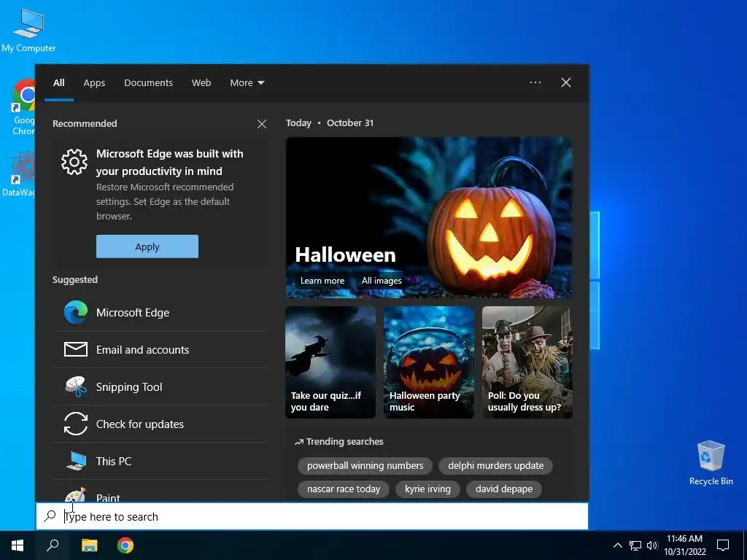
Task: Select the Google Chrome desktop shortcut
Action: pyautogui.click(x=23, y=107)
